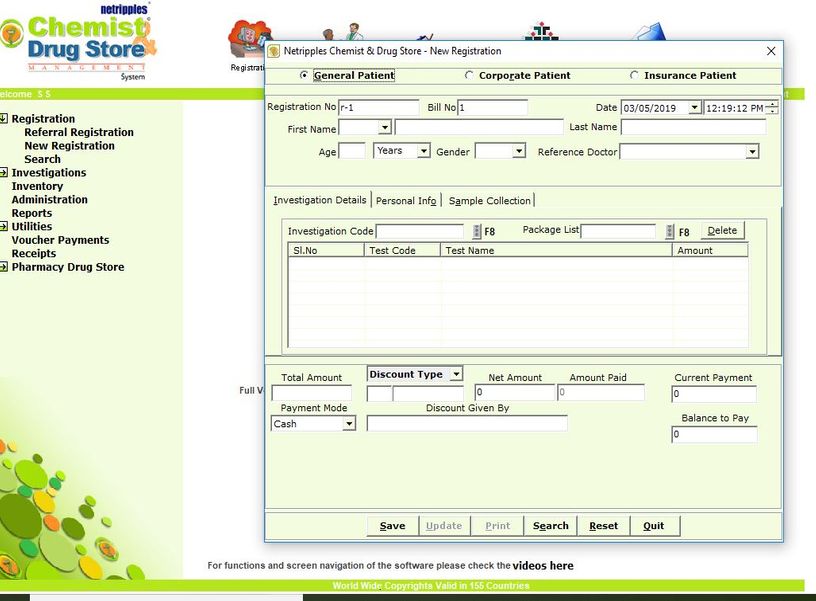Click the Discount Given By field
Screen dimensions: 816x601
(467, 424)
